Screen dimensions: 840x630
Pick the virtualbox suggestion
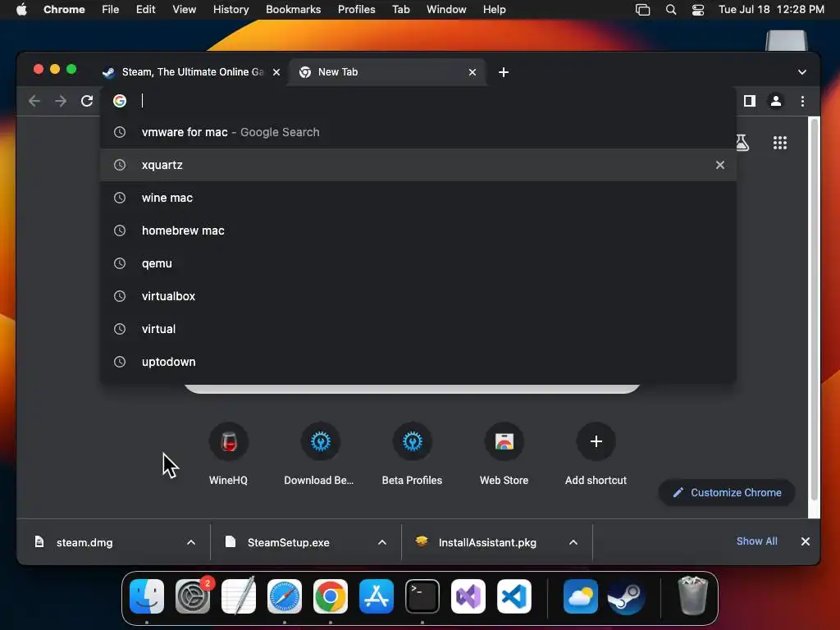click(x=418, y=296)
